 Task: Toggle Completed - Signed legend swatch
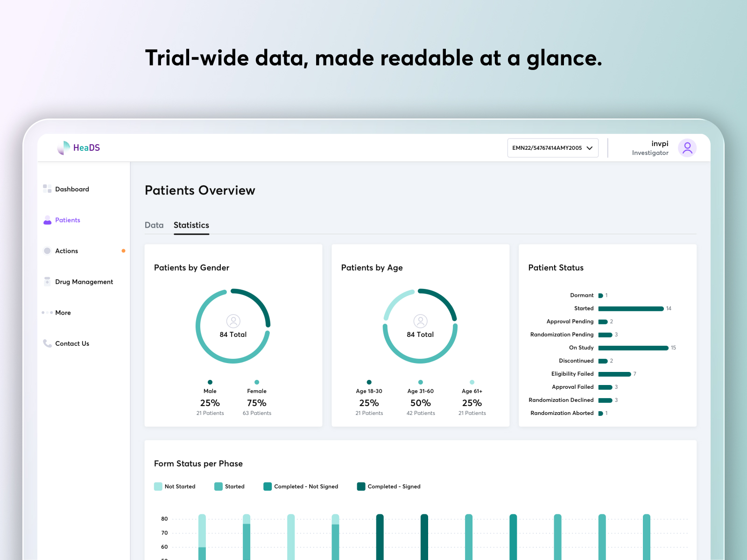[x=361, y=486]
